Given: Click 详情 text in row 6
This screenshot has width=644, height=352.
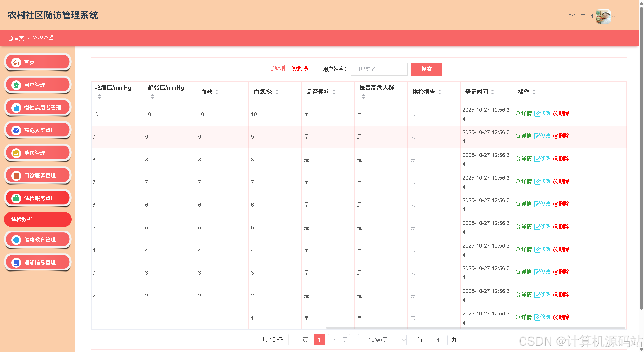Looking at the screenshot, I should point(526,204).
